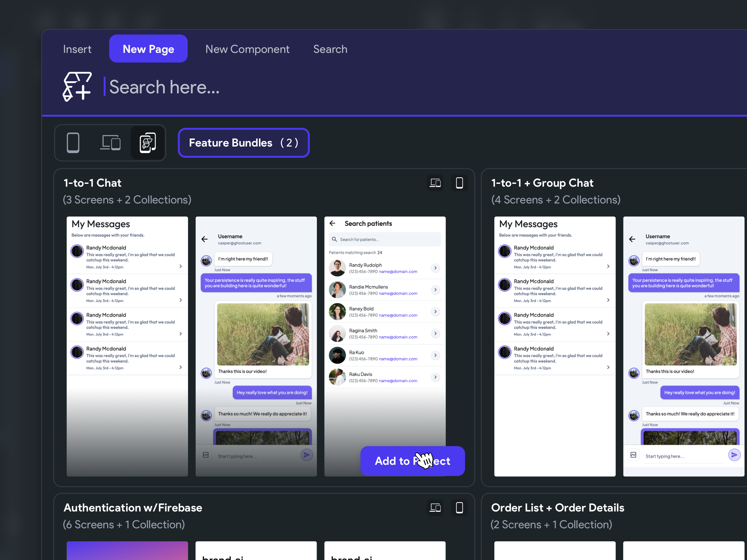Expand the first Randy Mcdonald message
The width and height of the screenshot is (747, 560).
(181, 266)
